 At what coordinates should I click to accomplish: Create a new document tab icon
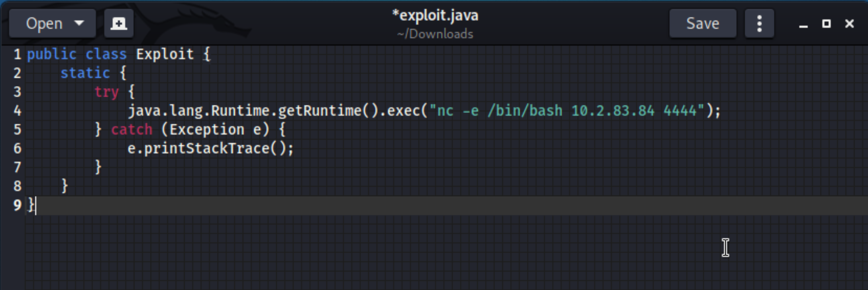point(118,24)
